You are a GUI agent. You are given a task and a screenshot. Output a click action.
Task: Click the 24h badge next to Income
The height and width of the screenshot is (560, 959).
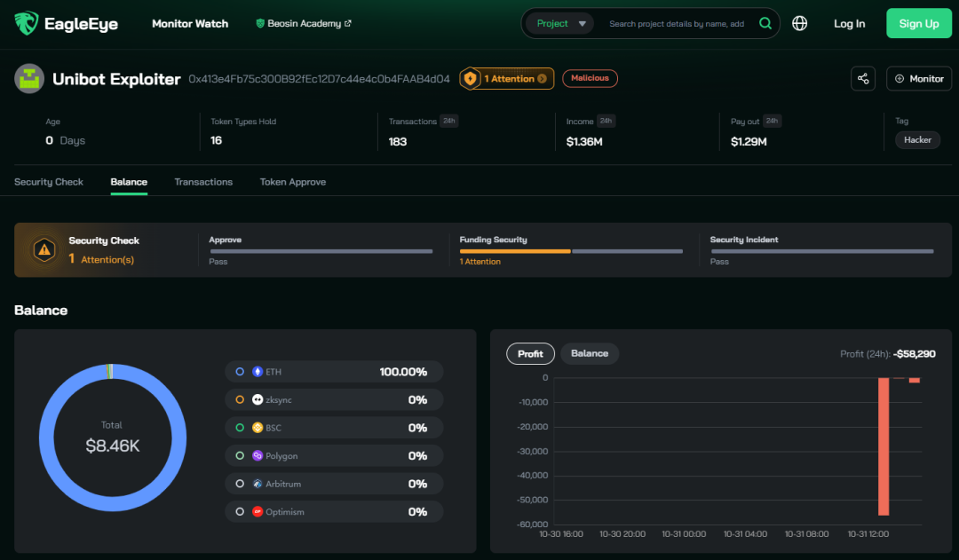606,121
